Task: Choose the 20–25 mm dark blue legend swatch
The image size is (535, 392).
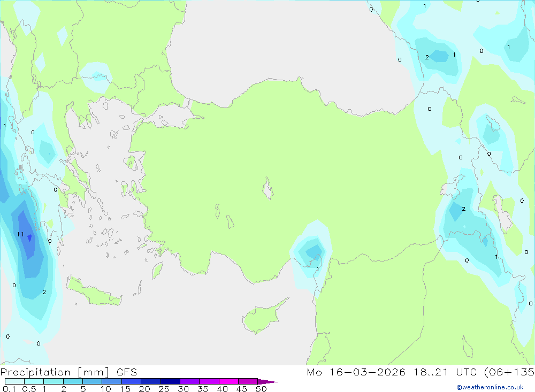Action: point(150,381)
